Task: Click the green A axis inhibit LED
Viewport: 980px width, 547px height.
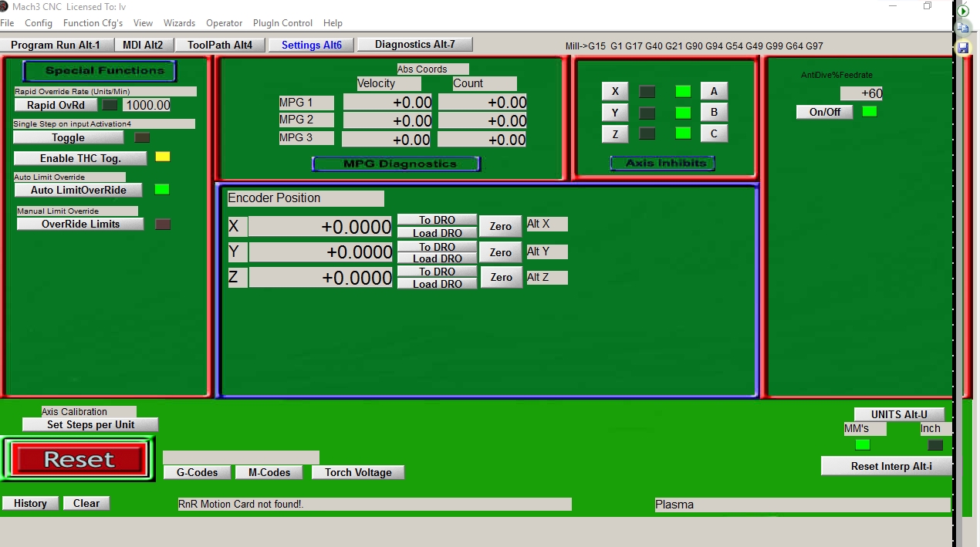Action: point(683,91)
